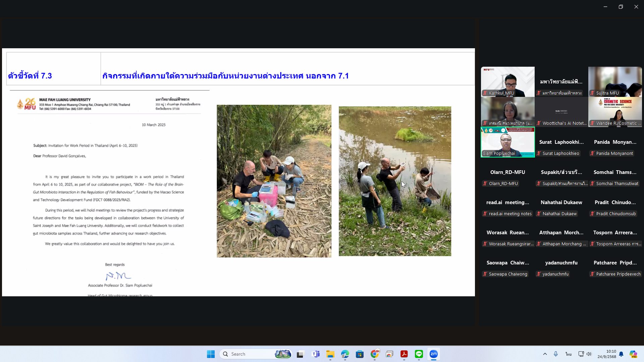Open Google Chrome from taskbar
Image resolution: width=644 pixels, height=362 pixels.
[374, 354]
